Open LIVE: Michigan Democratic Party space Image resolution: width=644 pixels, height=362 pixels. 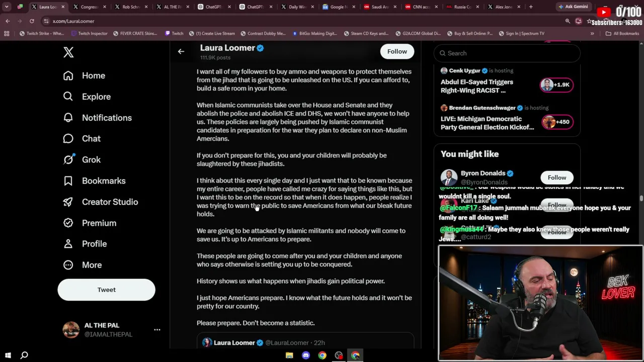click(x=488, y=123)
